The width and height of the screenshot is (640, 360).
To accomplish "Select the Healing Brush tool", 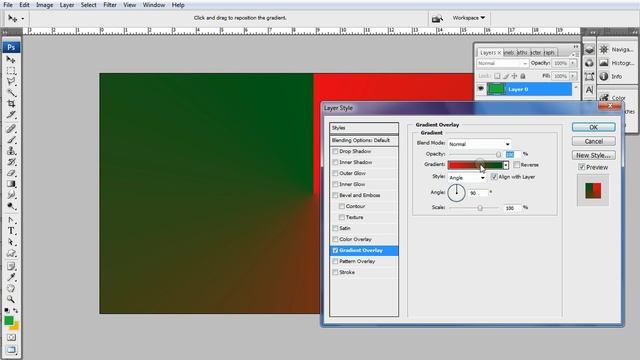I will (11, 129).
